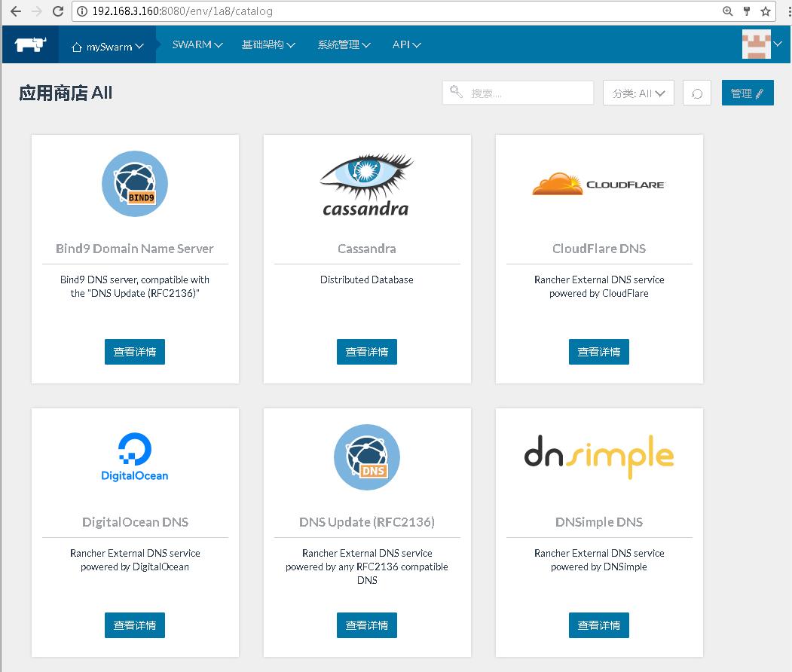Click the 应用商店 All heading
This screenshot has height=672, width=792.
[x=66, y=93]
